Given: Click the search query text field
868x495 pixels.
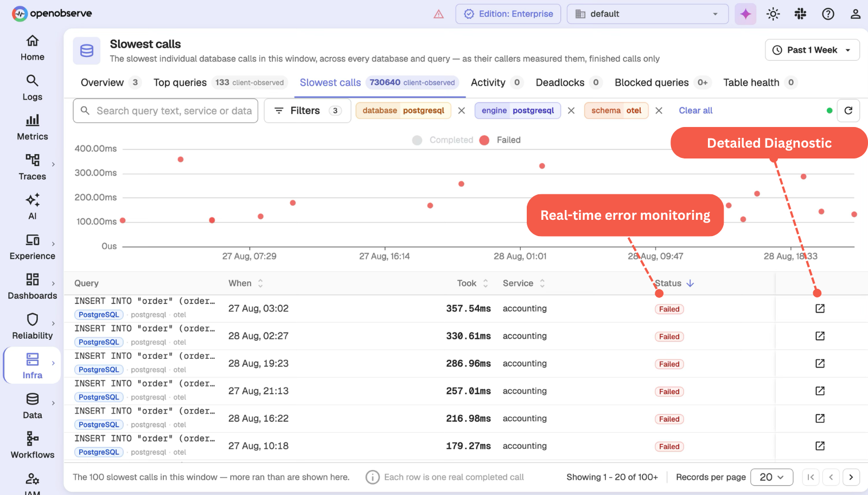Looking at the screenshot, I should click(165, 111).
